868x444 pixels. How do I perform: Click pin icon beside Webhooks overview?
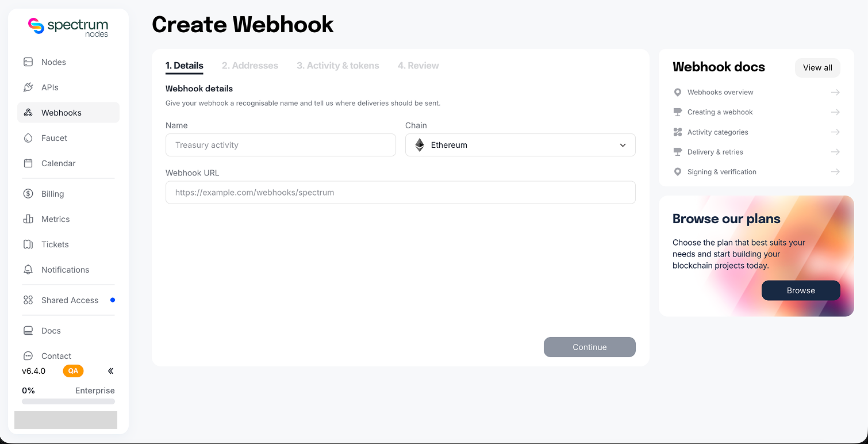tap(678, 92)
